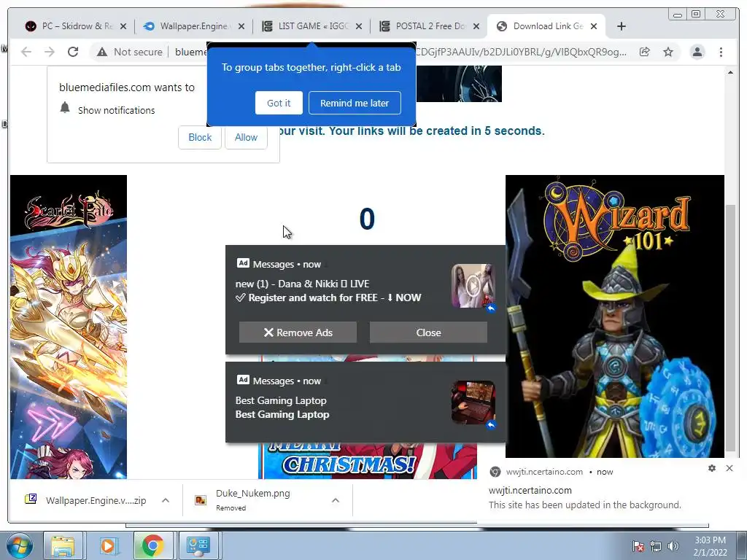
Task: Open the control panel taskbar item
Action: (198, 545)
